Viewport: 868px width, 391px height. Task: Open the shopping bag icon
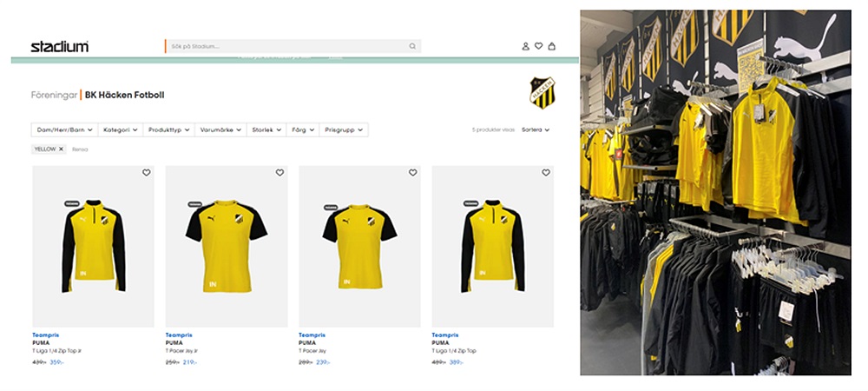coord(551,47)
